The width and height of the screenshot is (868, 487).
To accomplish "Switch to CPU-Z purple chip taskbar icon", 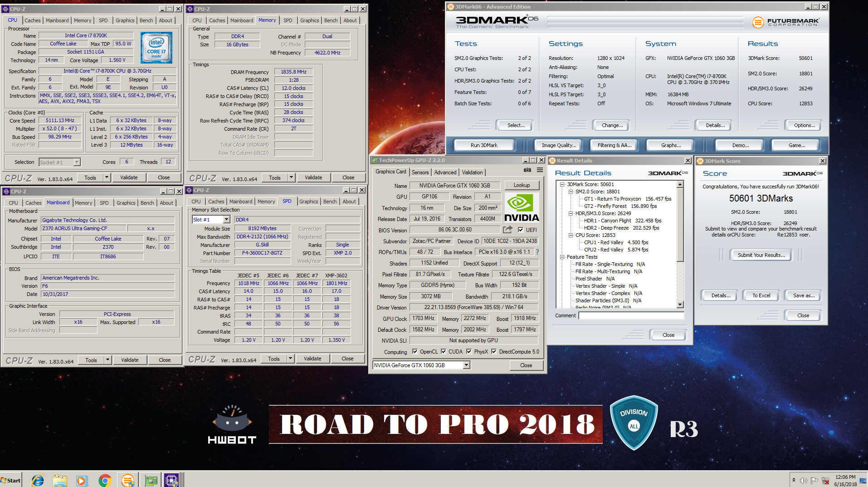I will pyautogui.click(x=171, y=480).
